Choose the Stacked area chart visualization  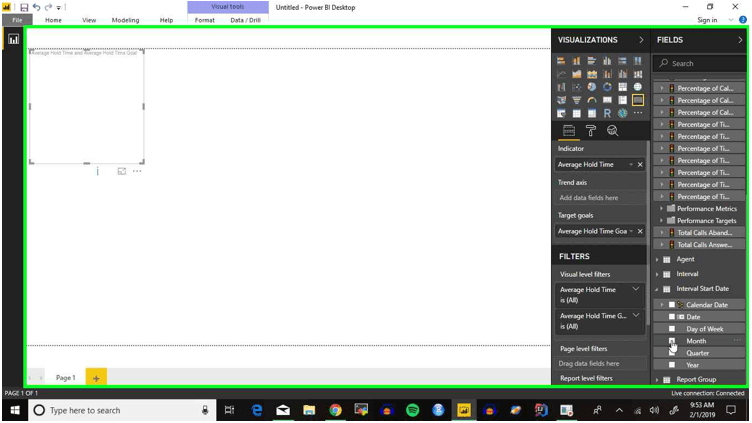pyautogui.click(x=592, y=74)
